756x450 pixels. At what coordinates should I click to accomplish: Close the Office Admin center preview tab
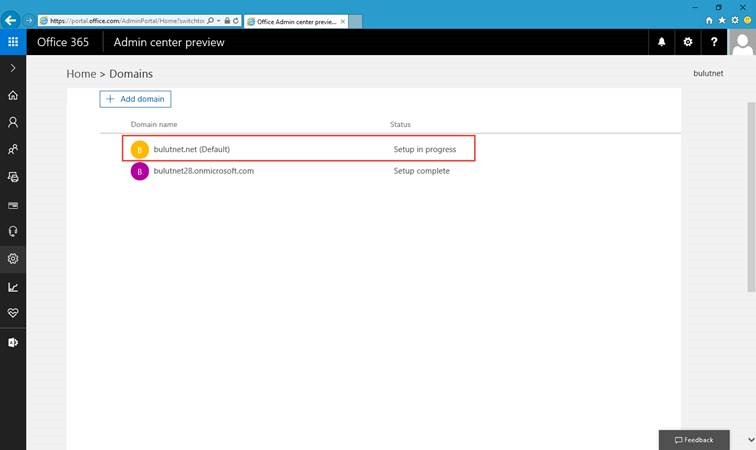343,22
